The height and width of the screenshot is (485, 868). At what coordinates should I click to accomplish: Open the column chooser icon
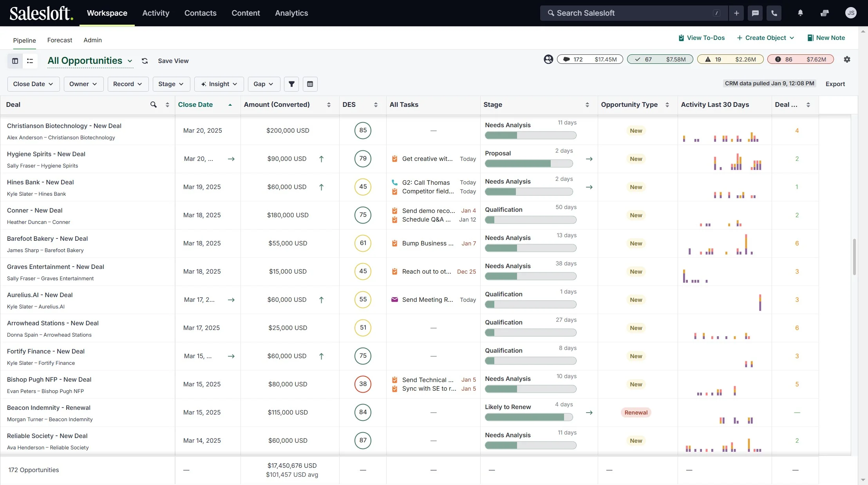310,84
